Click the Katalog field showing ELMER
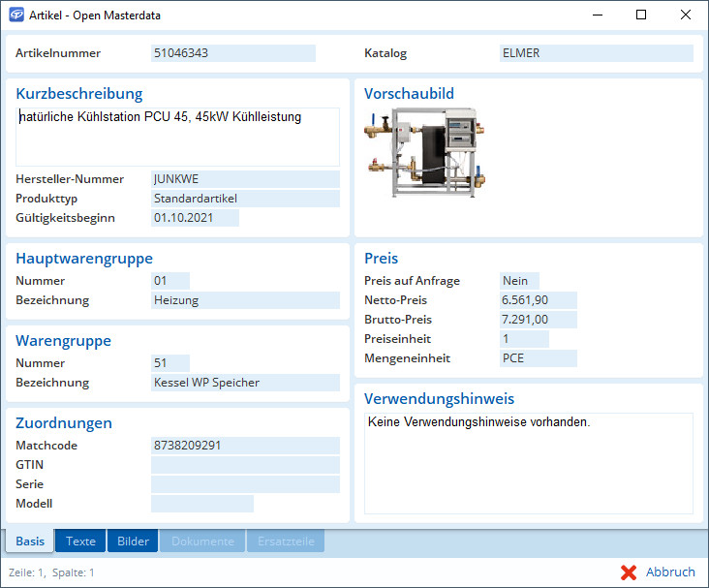This screenshot has height=588, width=709. click(596, 53)
